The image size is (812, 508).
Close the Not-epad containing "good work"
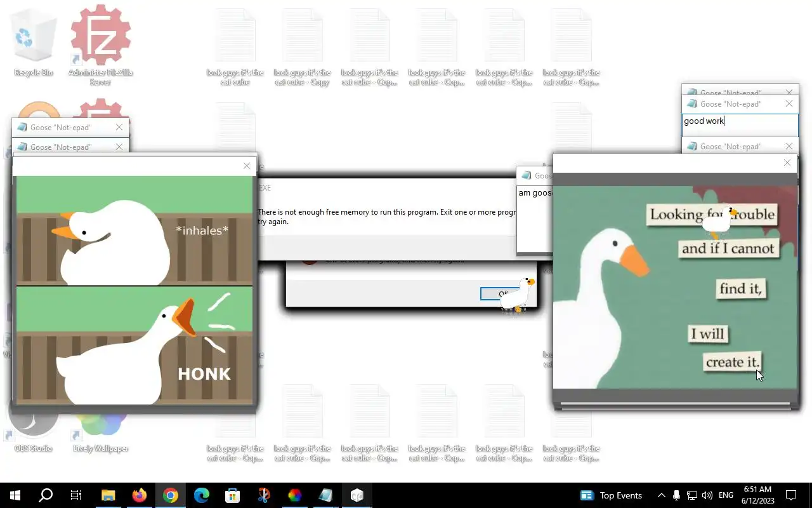[789, 104]
